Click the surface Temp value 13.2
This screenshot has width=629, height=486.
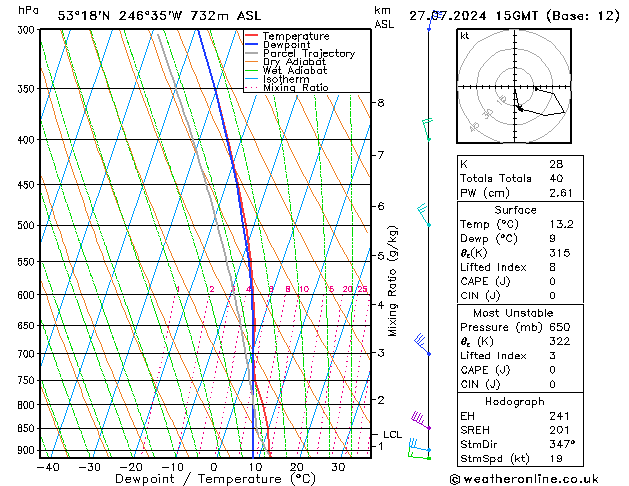[x=561, y=224]
